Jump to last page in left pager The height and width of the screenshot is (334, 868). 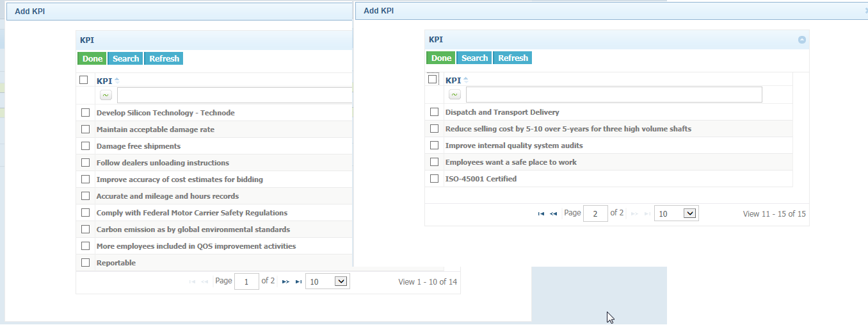click(298, 281)
